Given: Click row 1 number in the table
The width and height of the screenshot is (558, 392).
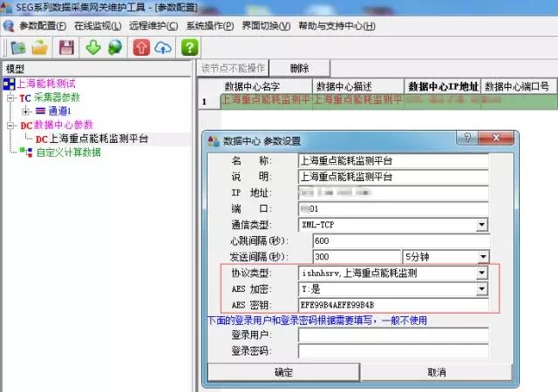Looking at the screenshot, I should pyautogui.click(x=209, y=101).
